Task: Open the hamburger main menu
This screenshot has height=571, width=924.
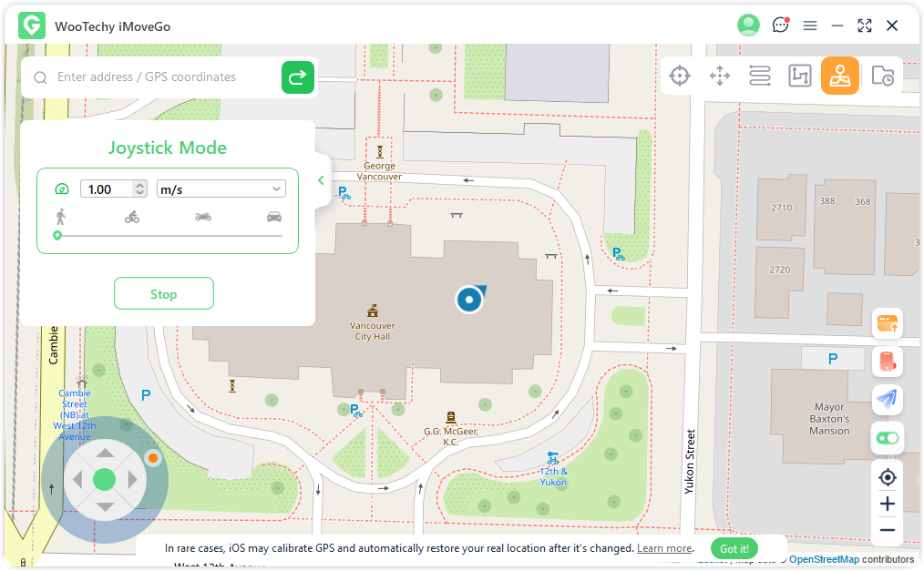Action: 809,25
